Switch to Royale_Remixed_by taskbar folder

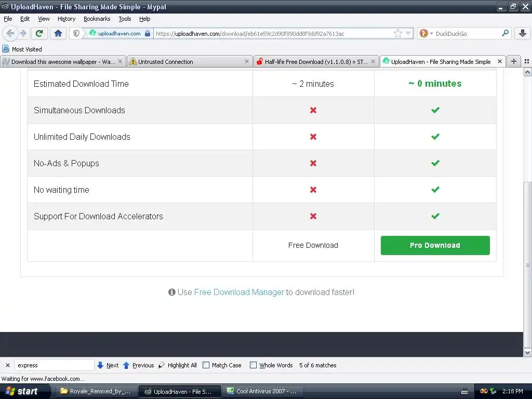click(96, 391)
